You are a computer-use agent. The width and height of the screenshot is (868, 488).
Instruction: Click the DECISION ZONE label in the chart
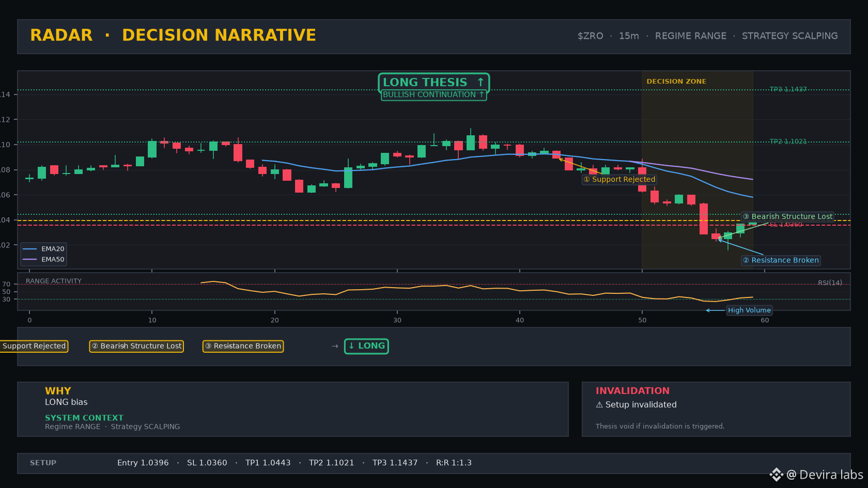click(x=676, y=82)
